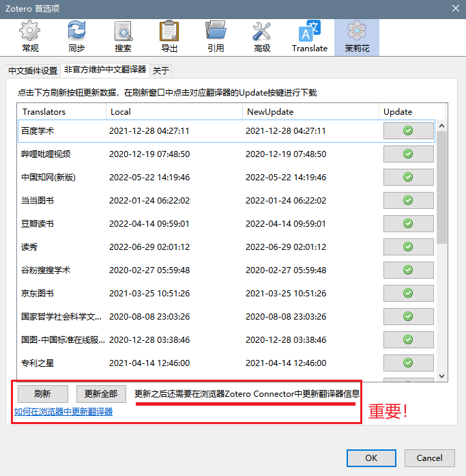Click the Translators column header

(x=61, y=112)
